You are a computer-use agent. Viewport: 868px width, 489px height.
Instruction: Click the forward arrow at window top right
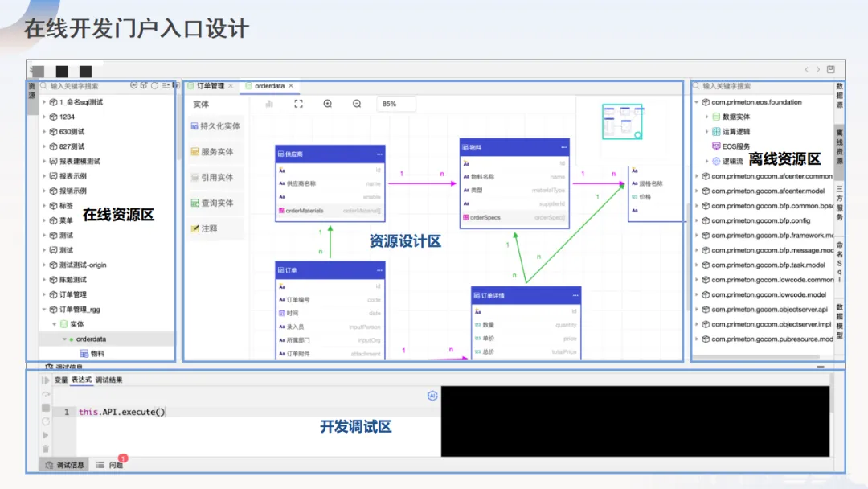tap(818, 69)
